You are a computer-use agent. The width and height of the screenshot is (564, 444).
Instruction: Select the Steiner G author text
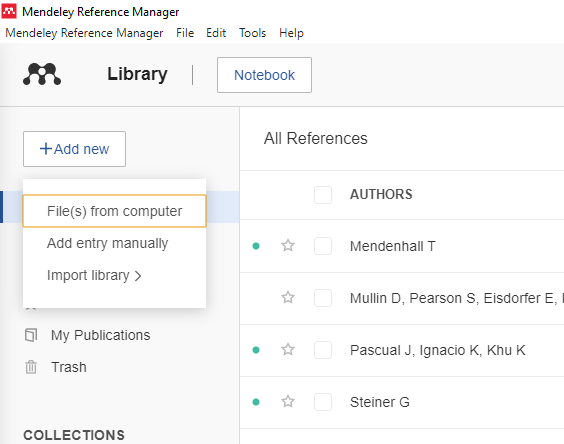(x=379, y=402)
